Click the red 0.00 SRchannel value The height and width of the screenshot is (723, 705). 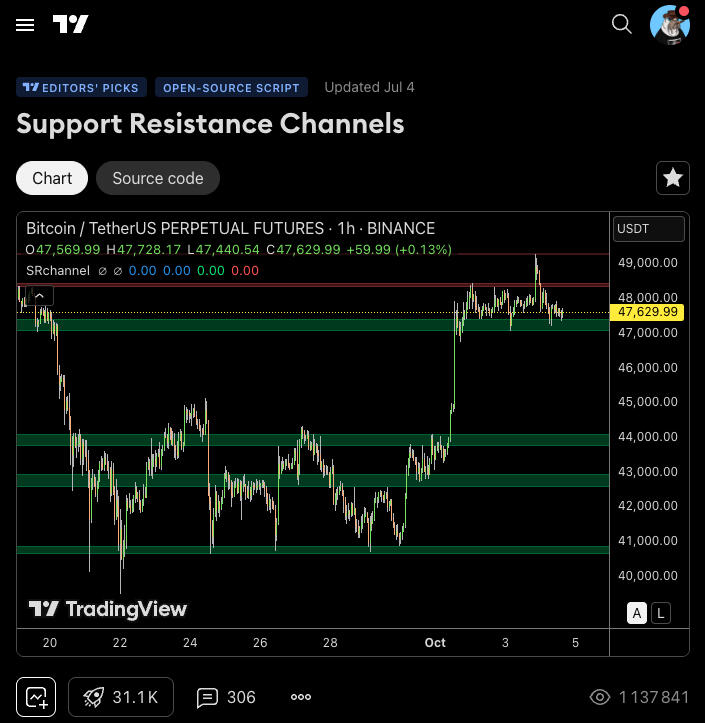pyautogui.click(x=245, y=271)
